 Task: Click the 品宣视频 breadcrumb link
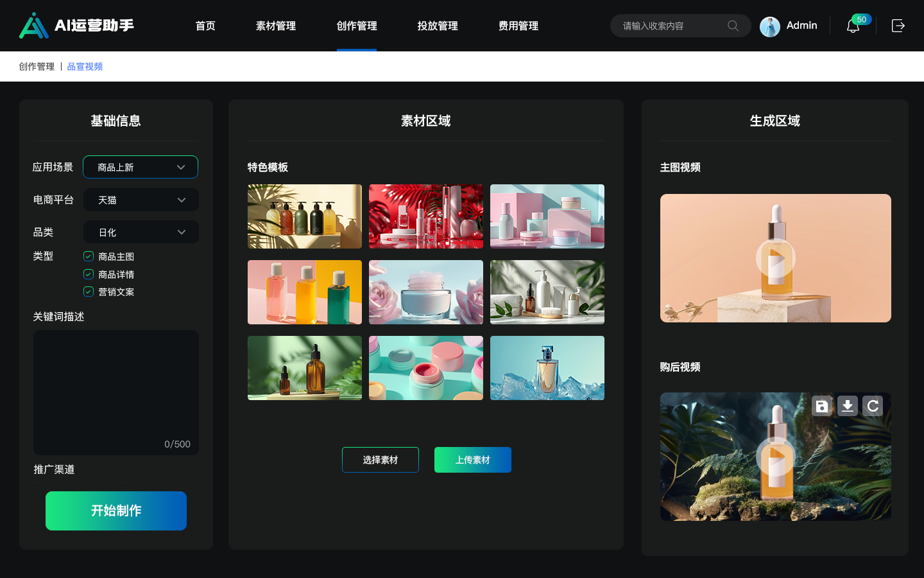[x=85, y=66]
